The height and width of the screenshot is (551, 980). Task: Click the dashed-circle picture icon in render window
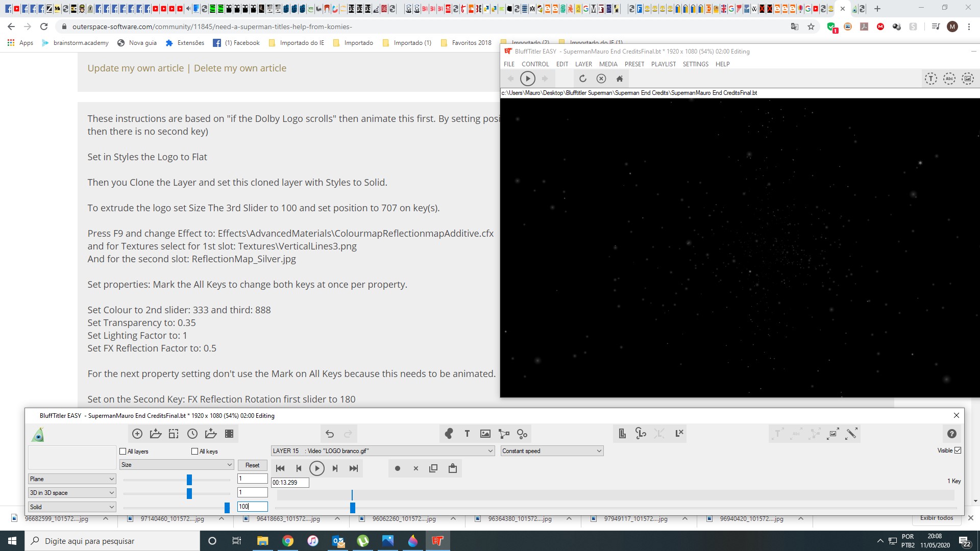[968, 79]
